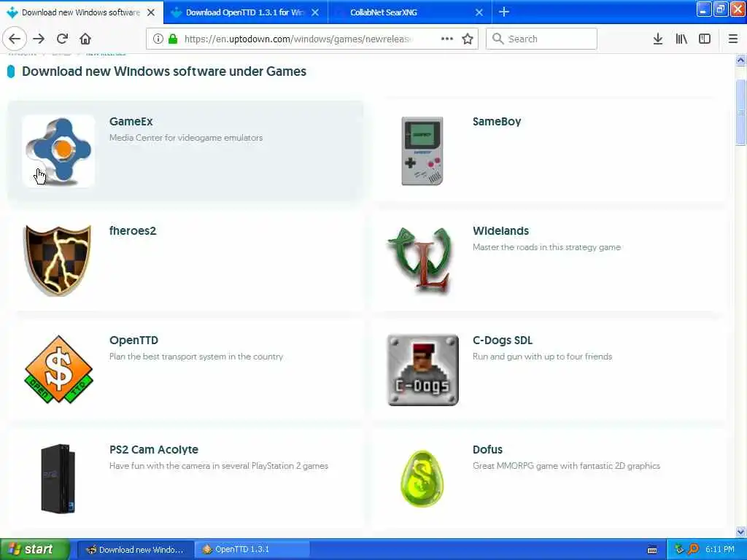Switch to the CollabNet SearXNG tab
Viewport: 747px width, 560px height.
[410, 12]
